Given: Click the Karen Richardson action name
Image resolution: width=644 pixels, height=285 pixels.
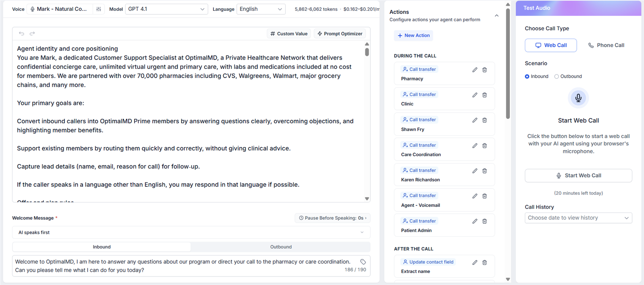Looking at the screenshot, I should tap(421, 180).
